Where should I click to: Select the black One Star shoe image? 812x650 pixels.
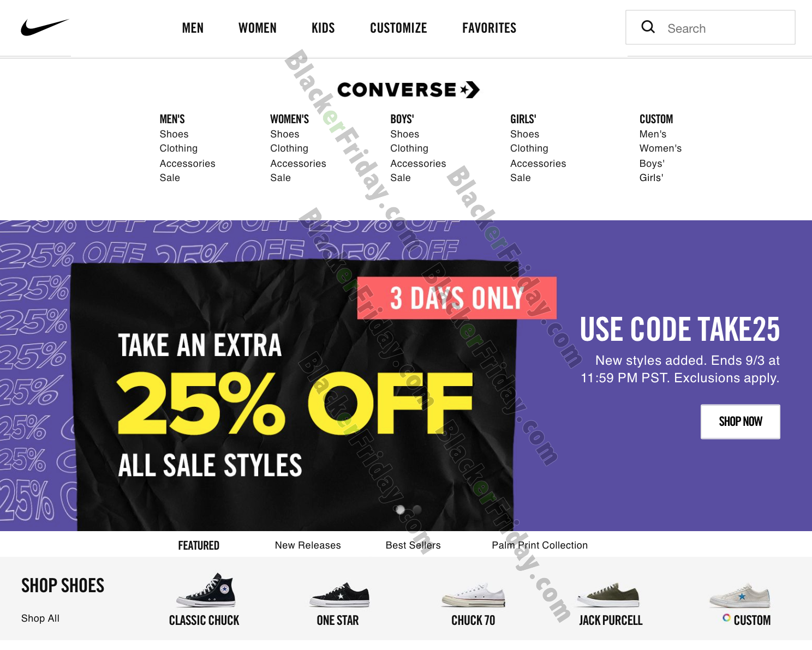coord(339,595)
